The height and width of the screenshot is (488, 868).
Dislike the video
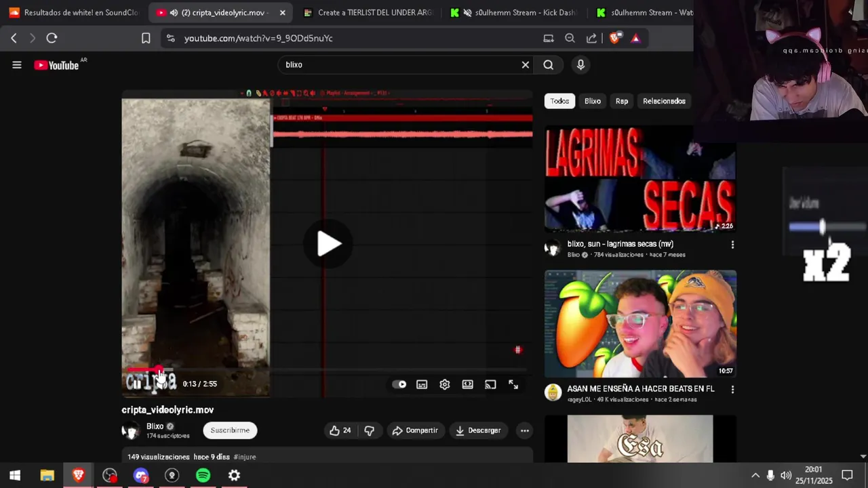pyautogui.click(x=369, y=430)
